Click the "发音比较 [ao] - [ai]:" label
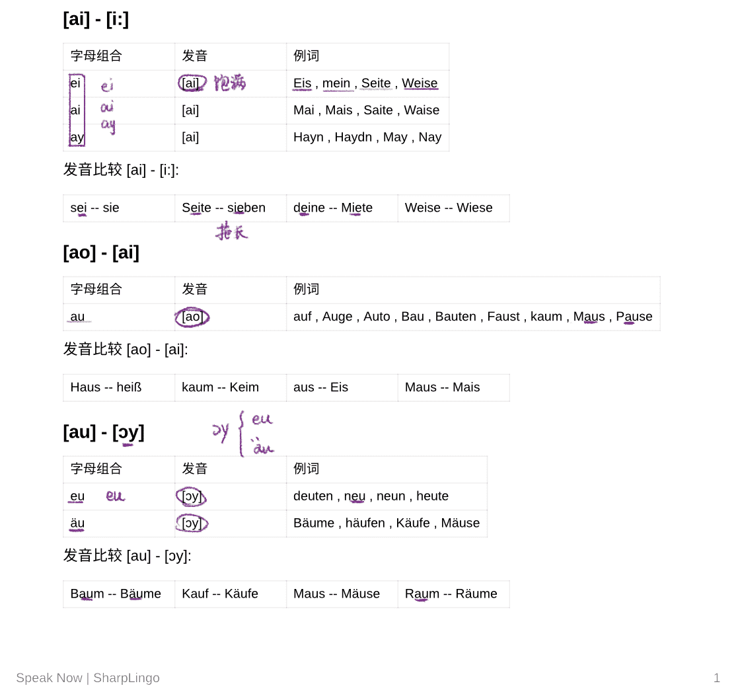Viewport: 740px width, 700px height. point(126,349)
